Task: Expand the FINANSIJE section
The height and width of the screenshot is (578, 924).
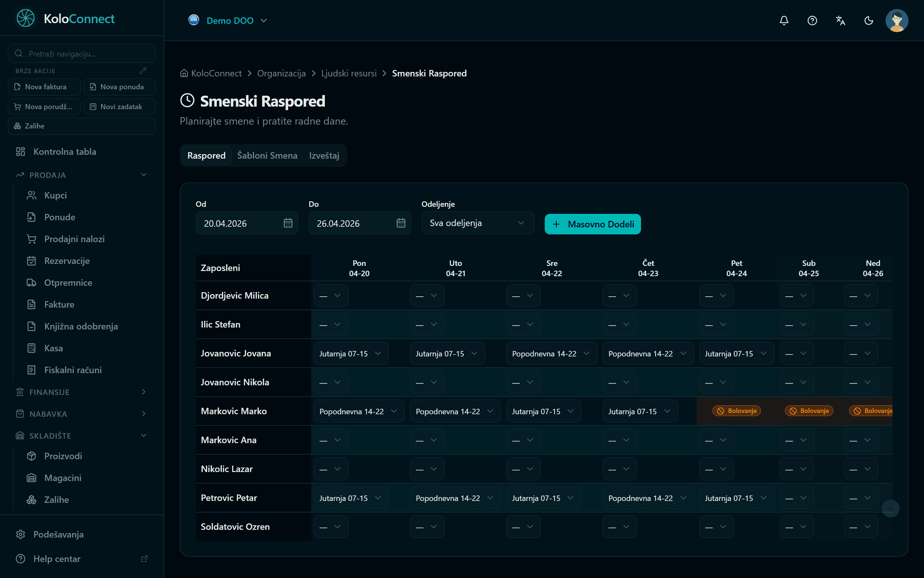Action: click(82, 392)
